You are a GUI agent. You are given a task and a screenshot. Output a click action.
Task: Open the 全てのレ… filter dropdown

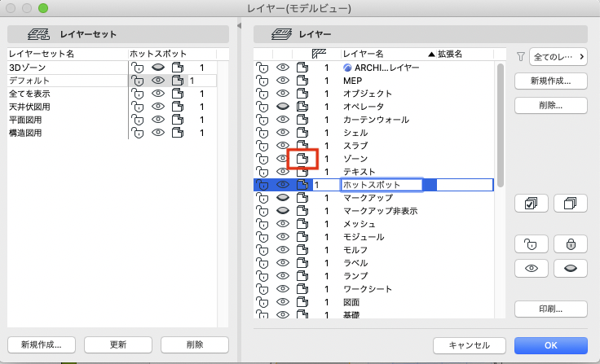(x=558, y=57)
